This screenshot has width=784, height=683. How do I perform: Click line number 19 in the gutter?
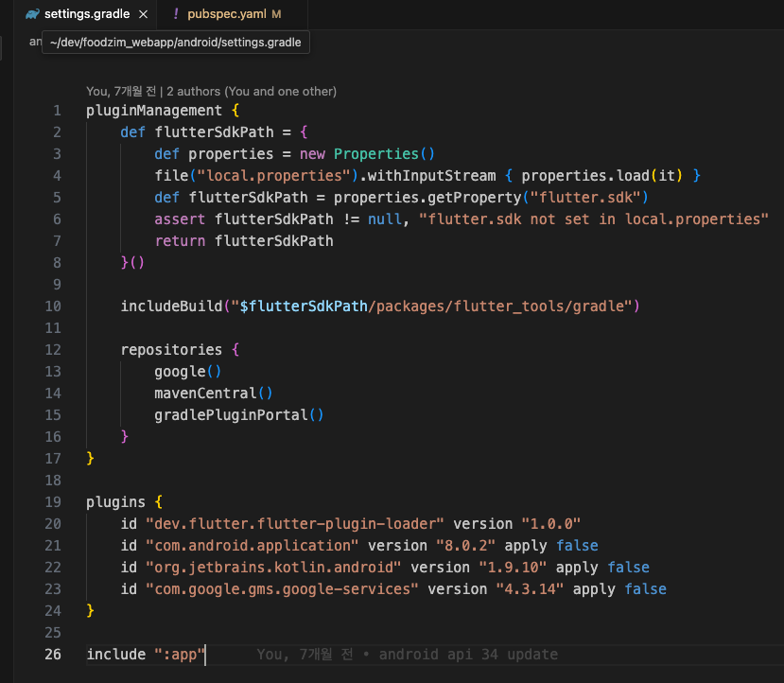pyautogui.click(x=53, y=502)
